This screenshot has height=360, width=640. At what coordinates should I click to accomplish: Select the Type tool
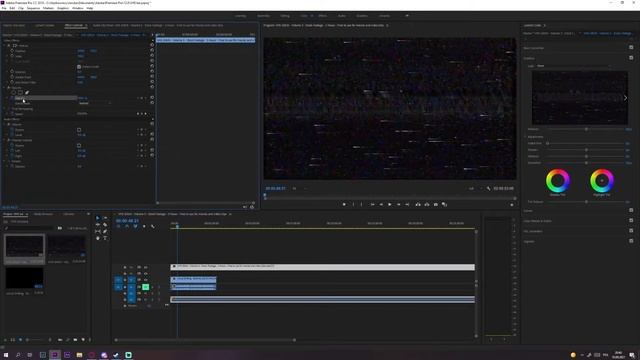tap(105, 238)
